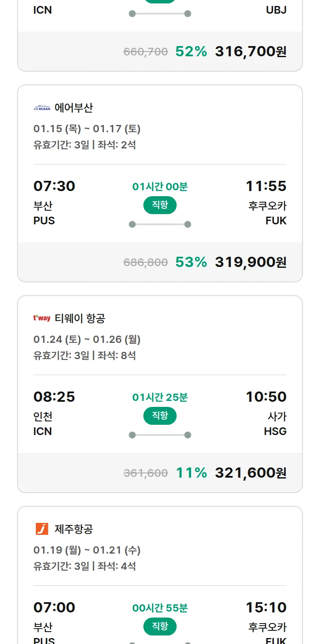Open the 에어부산 airline name

pyautogui.click(x=74, y=108)
